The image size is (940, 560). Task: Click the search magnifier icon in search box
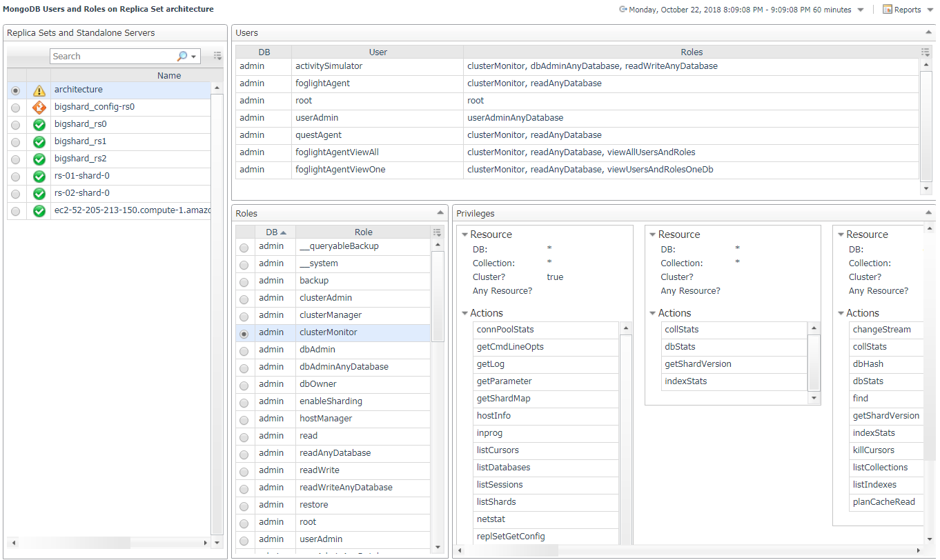point(182,57)
